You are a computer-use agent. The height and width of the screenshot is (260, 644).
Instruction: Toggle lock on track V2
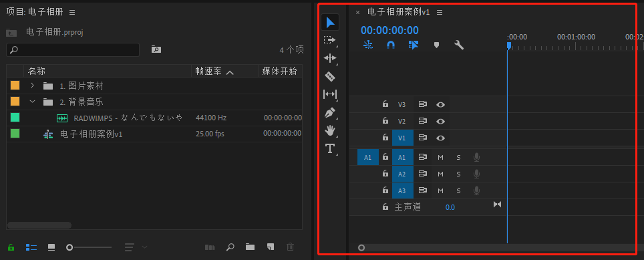coord(385,121)
